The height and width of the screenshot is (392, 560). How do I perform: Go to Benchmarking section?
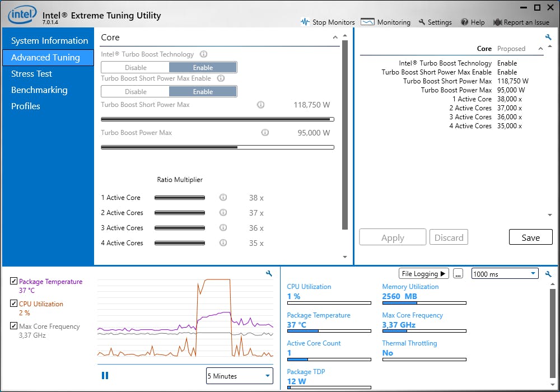(x=39, y=90)
